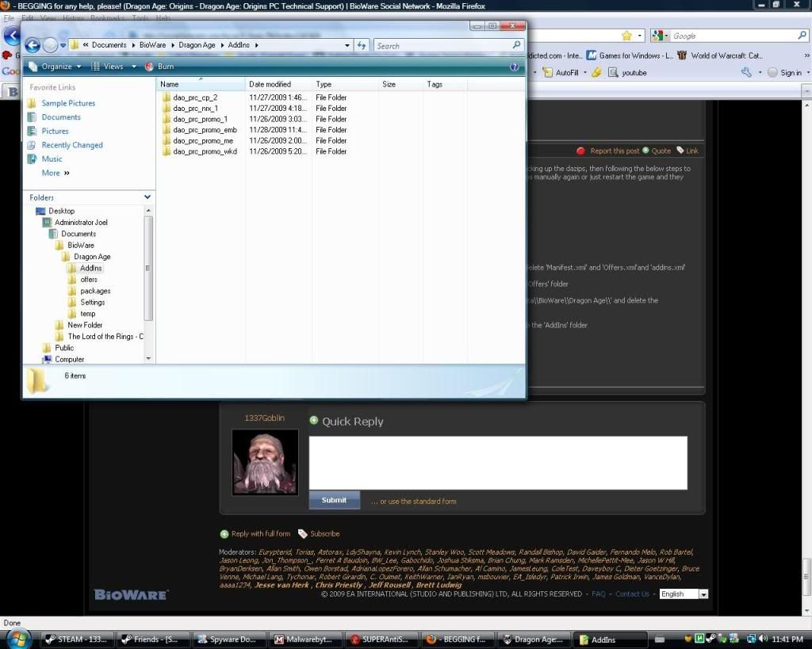
Task: Collapse the Folders pane chevron
Action: 147,197
